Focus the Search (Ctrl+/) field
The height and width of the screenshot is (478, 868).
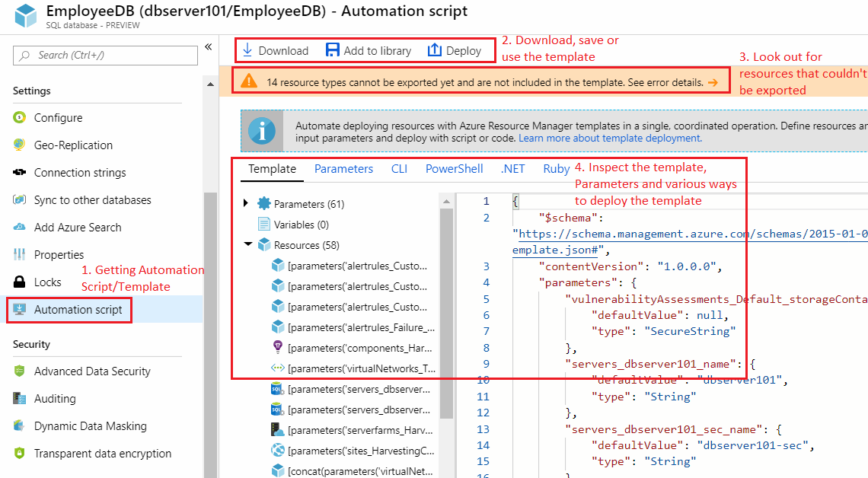[x=105, y=56]
